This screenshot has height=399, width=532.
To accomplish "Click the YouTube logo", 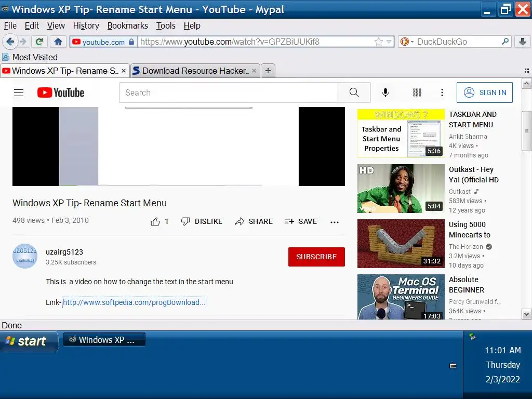I will (61, 92).
